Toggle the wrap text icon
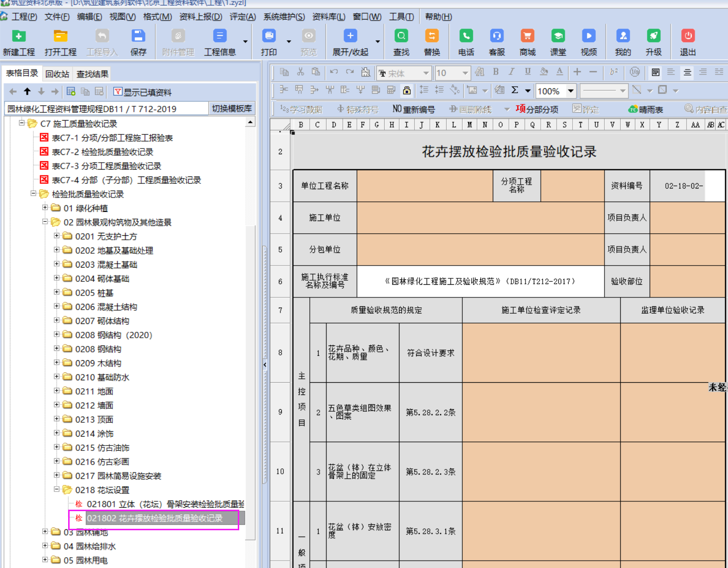 (655, 72)
